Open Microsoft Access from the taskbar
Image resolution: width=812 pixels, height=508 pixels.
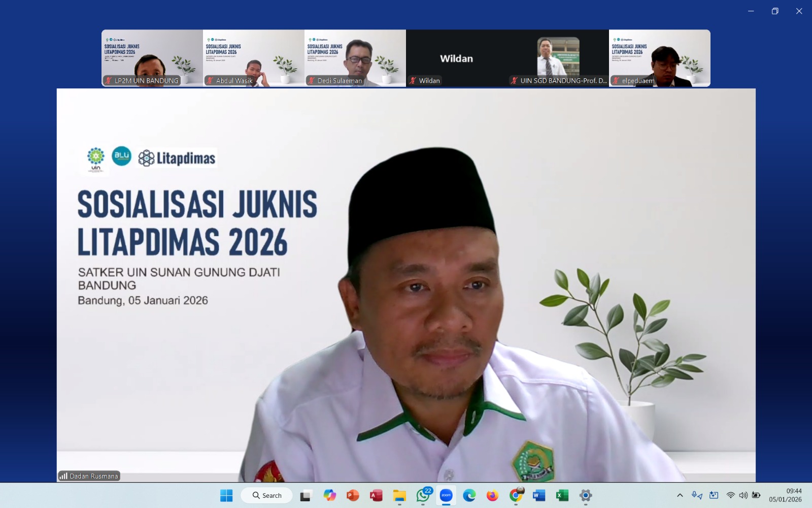coord(376,495)
